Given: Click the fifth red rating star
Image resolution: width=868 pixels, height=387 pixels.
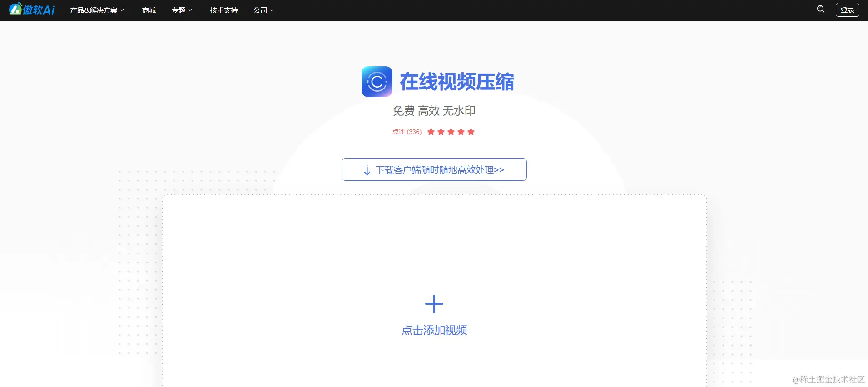Looking at the screenshot, I should click(471, 132).
